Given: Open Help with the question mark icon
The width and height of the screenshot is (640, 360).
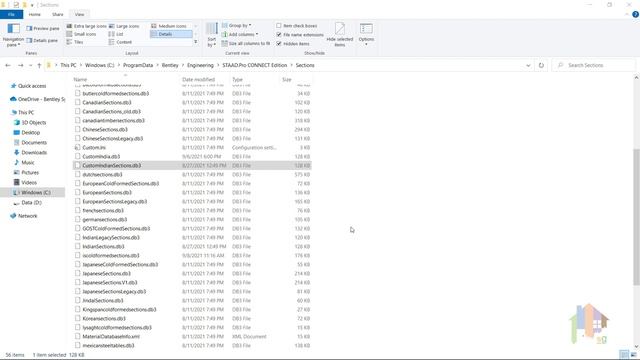Looking at the screenshot, I should [x=635, y=14].
